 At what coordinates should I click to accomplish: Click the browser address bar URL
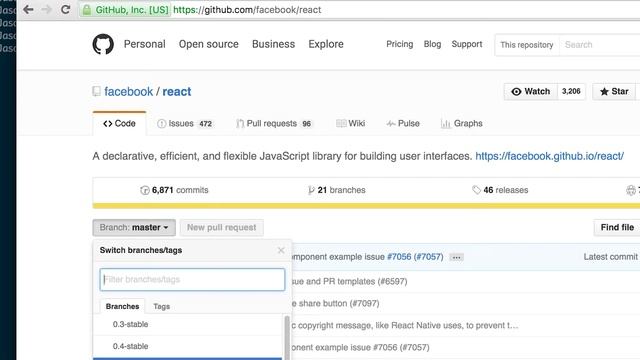pyautogui.click(x=247, y=10)
